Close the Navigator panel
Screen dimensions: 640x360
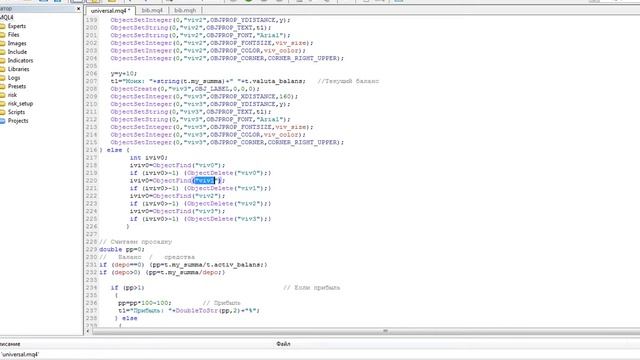coord(79,9)
